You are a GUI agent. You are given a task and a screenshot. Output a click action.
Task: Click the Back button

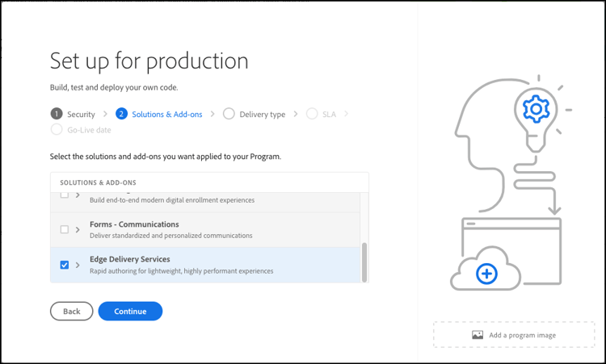[71, 311]
